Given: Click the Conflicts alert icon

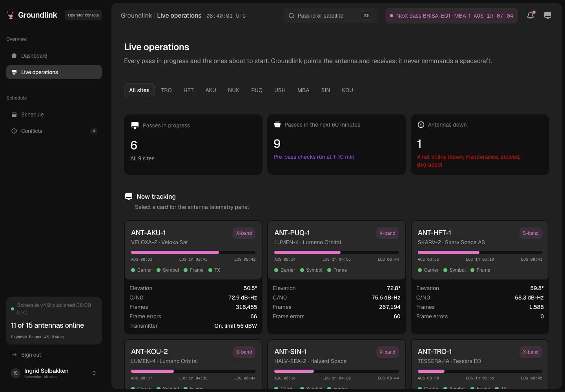Looking at the screenshot, I should 14,131.
